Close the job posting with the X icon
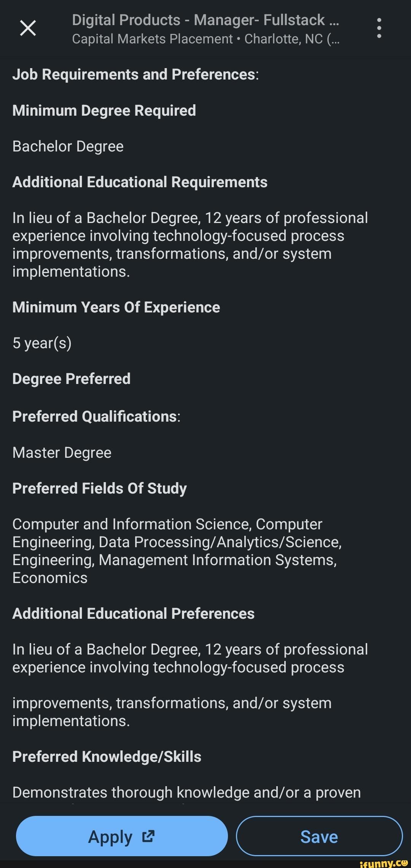The height and width of the screenshot is (868, 411). [x=28, y=28]
